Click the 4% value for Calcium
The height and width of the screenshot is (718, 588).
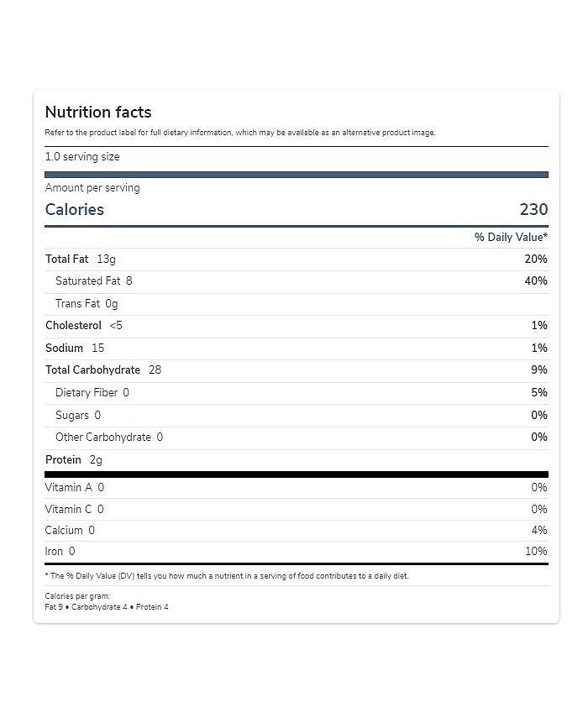coord(539,531)
